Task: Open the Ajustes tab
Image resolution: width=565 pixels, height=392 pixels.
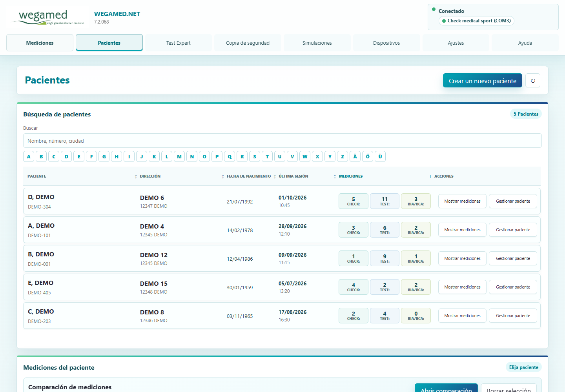Action: point(456,43)
